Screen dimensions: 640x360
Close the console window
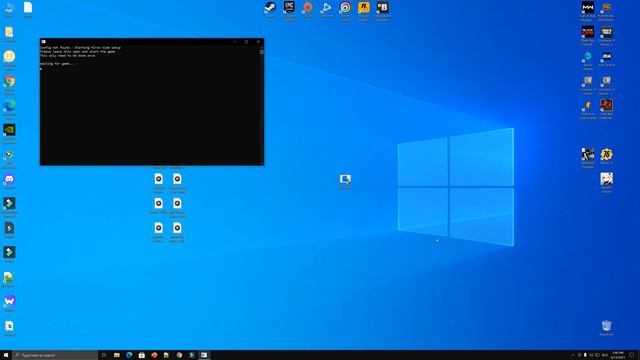(258, 42)
